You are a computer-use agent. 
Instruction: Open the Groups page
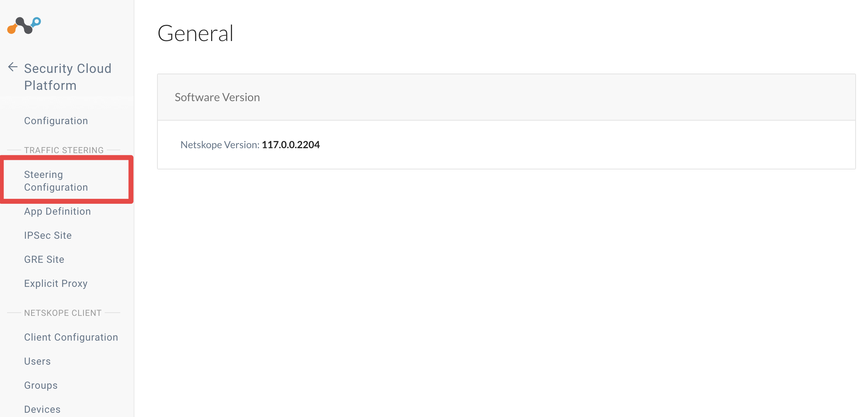(x=41, y=386)
